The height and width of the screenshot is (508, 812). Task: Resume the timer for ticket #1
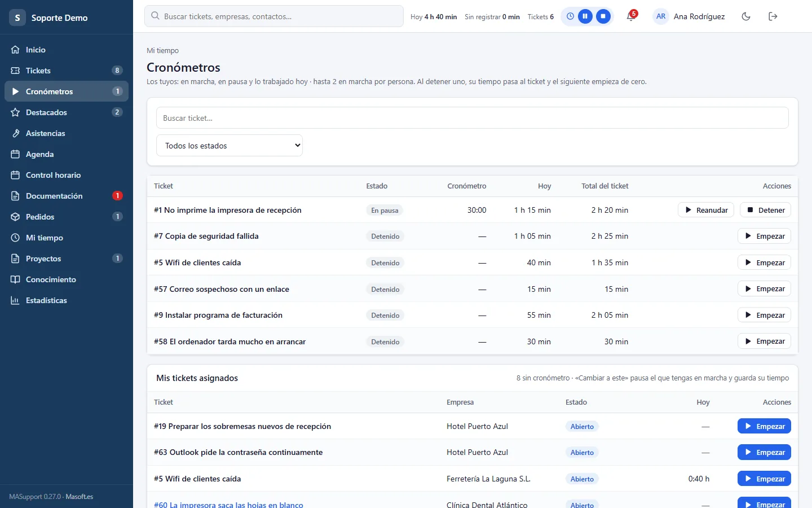tap(706, 210)
